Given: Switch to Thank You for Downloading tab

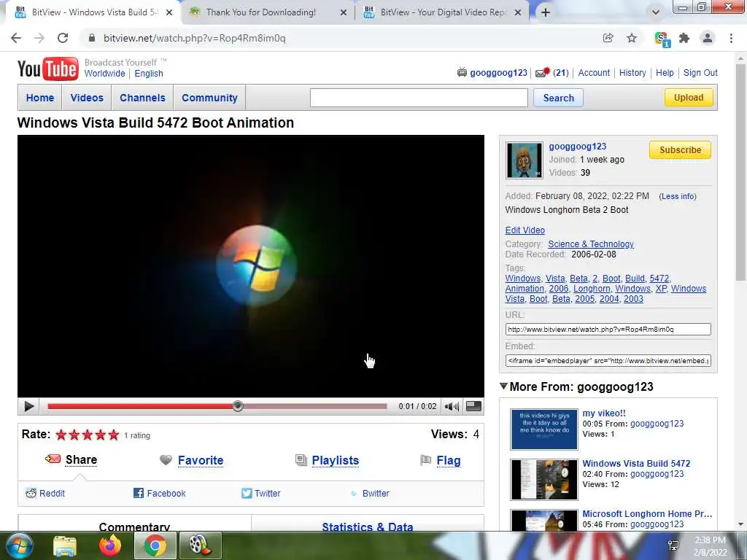Looking at the screenshot, I should 261,12.
